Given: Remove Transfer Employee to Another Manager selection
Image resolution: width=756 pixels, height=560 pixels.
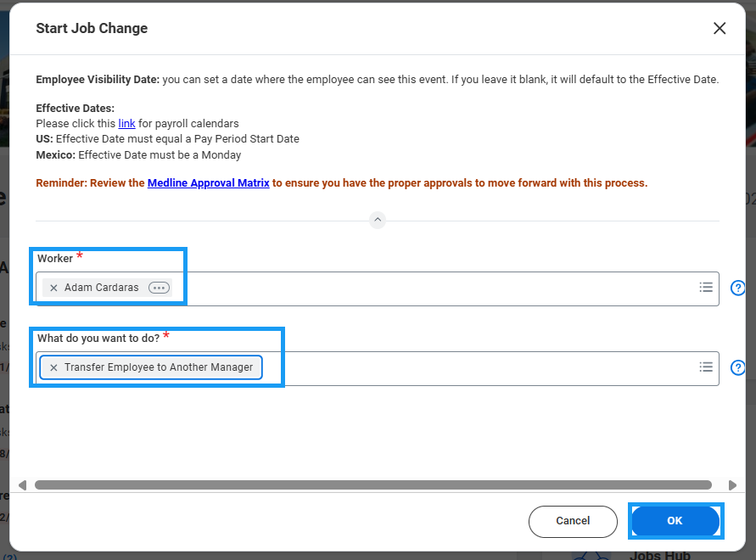Looking at the screenshot, I should point(53,367).
